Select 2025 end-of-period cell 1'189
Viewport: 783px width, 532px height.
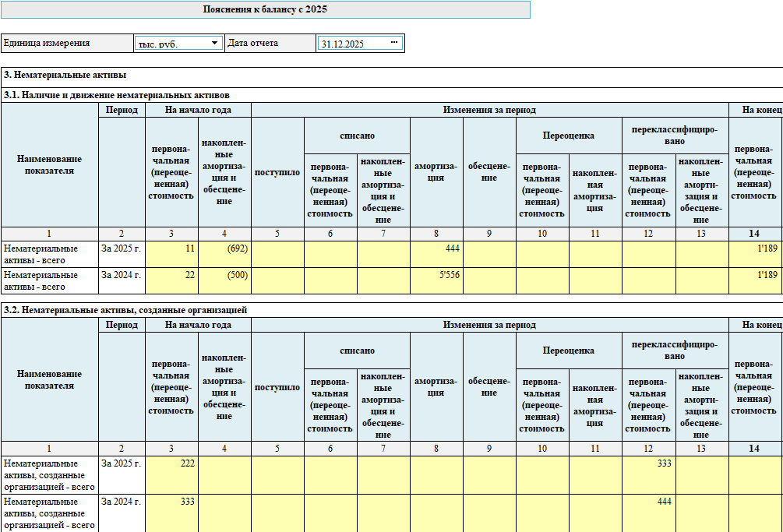pos(756,255)
